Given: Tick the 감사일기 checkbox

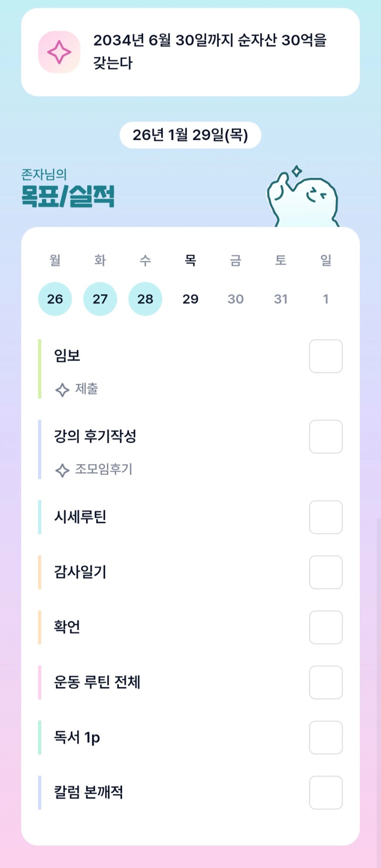Looking at the screenshot, I should 325,572.
